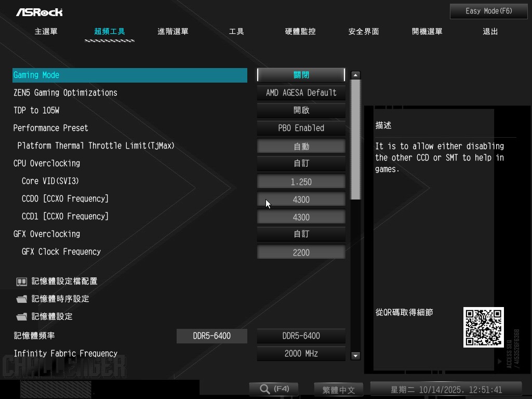Screen dimensions: 532x399
Task: Click the scrollbar down arrow
Action: point(356,356)
